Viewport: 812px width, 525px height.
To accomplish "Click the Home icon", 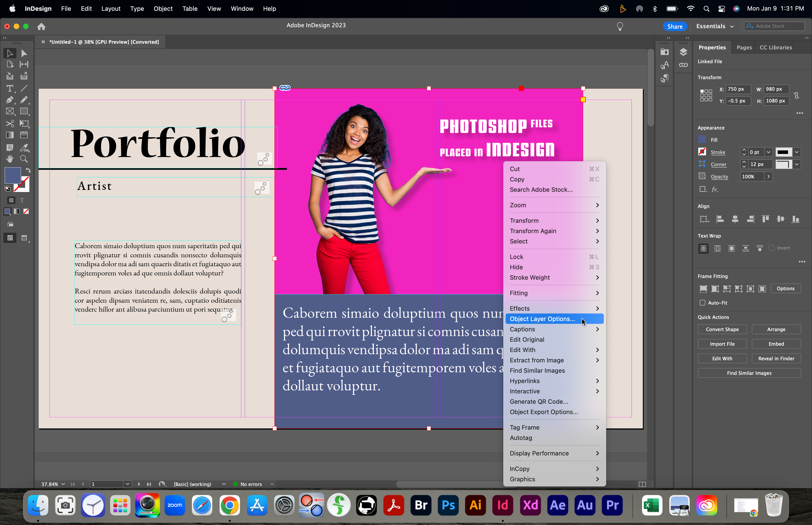I will 41,26.
